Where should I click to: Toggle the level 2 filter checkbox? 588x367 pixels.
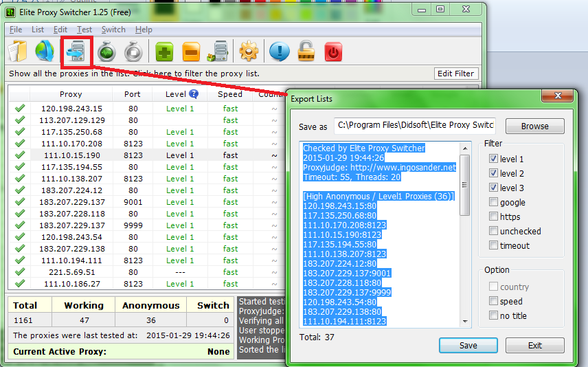coord(493,173)
